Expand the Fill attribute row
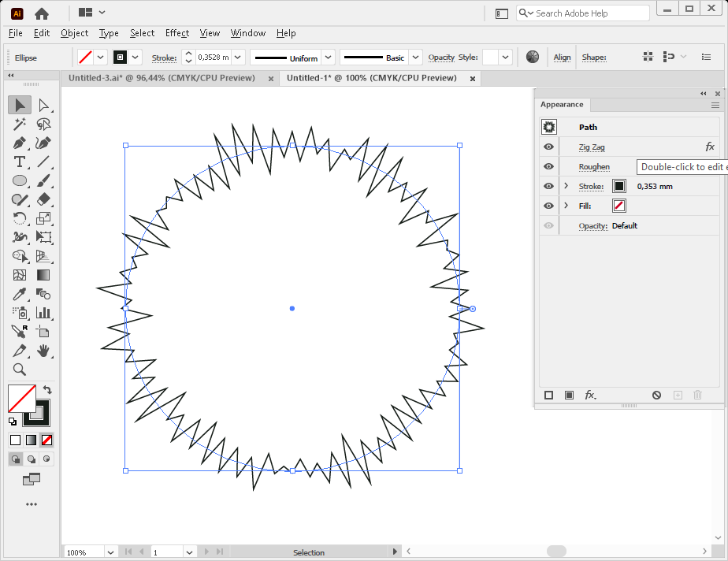Screen dimensions: 728x561 566,206
